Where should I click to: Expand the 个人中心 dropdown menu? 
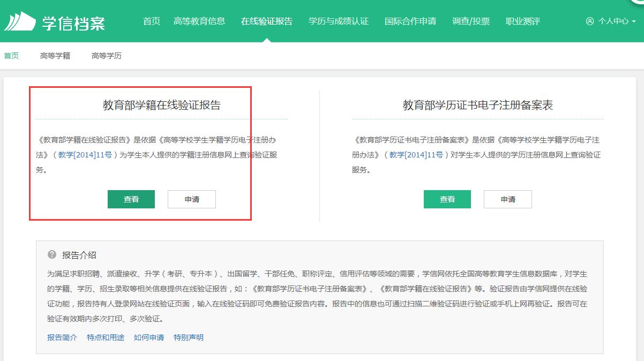click(x=611, y=21)
